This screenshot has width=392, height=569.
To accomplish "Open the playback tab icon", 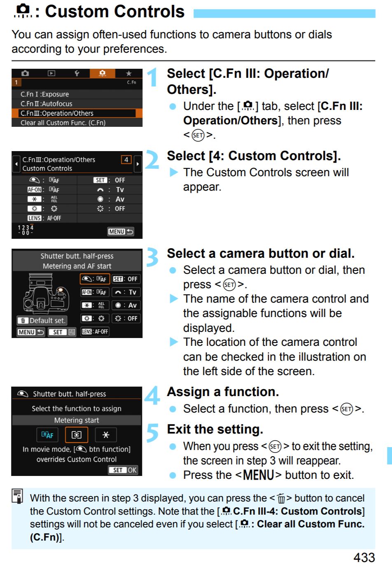I will pyautogui.click(x=51, y=73).
